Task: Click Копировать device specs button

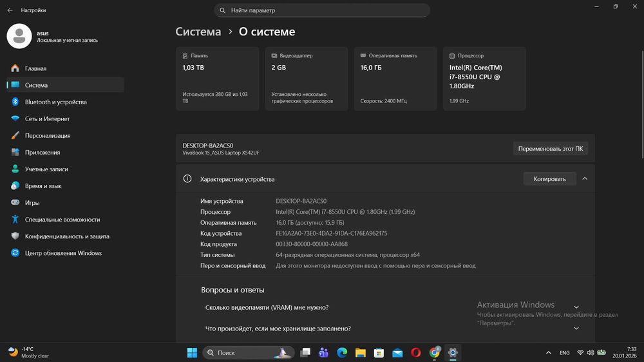Action: (549, 178)
